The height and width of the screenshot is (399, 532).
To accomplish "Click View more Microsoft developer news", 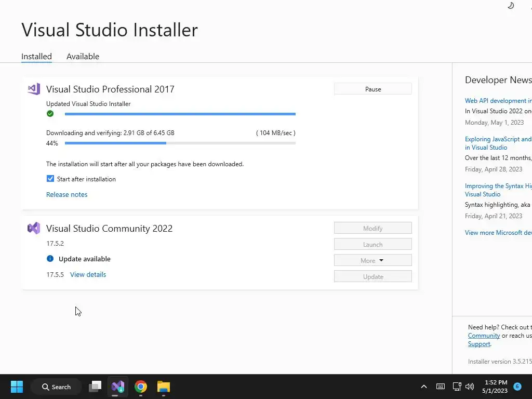I will pos(498,232).
